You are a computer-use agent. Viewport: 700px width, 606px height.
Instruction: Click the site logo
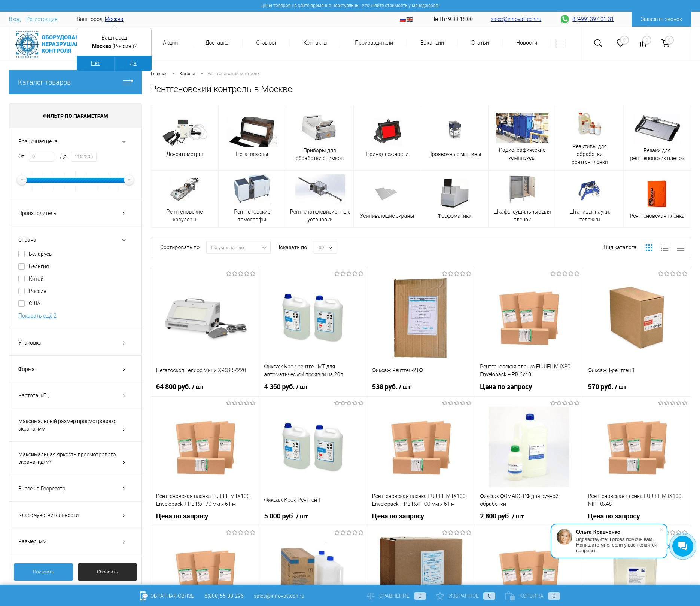tap(46, 44)
